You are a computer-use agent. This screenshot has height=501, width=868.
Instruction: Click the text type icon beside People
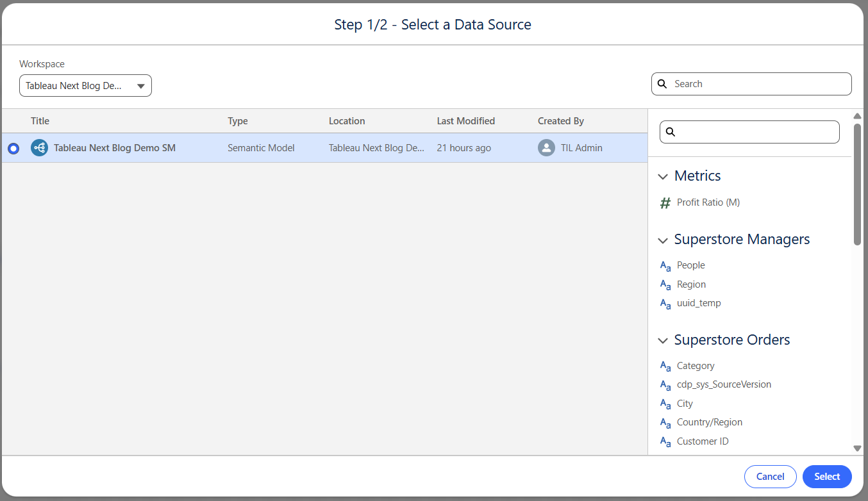665,266
